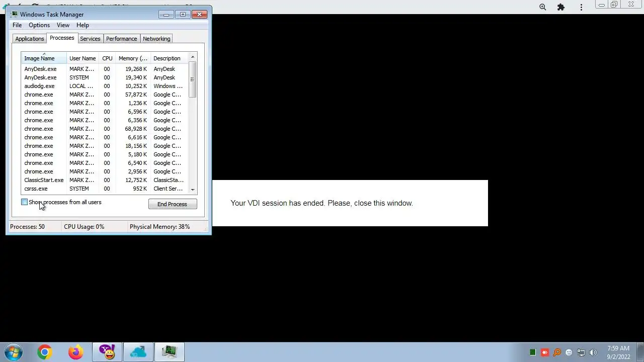Open the Networking tab
The image size is (644, 362).
tap(156, 39)
